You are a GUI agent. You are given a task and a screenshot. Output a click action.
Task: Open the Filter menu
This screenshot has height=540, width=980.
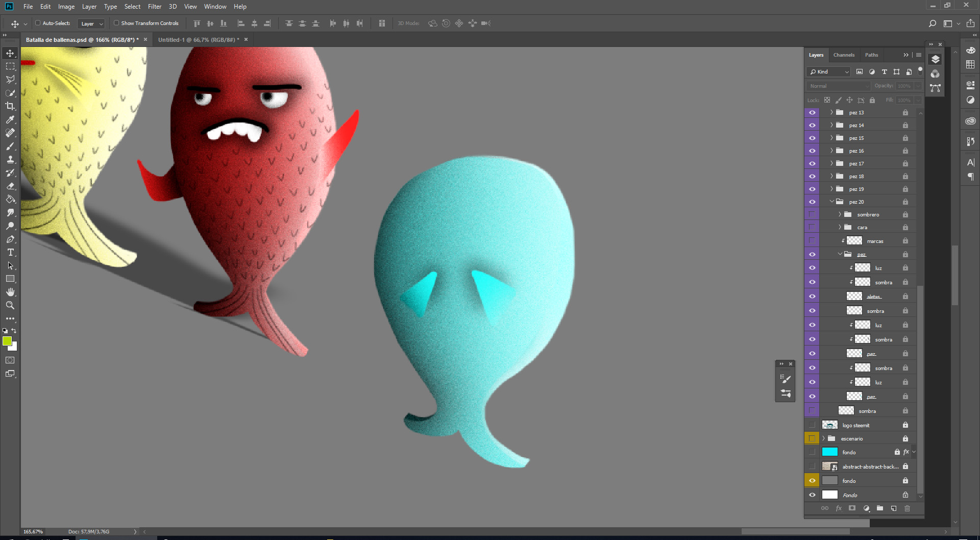(154, 7)
